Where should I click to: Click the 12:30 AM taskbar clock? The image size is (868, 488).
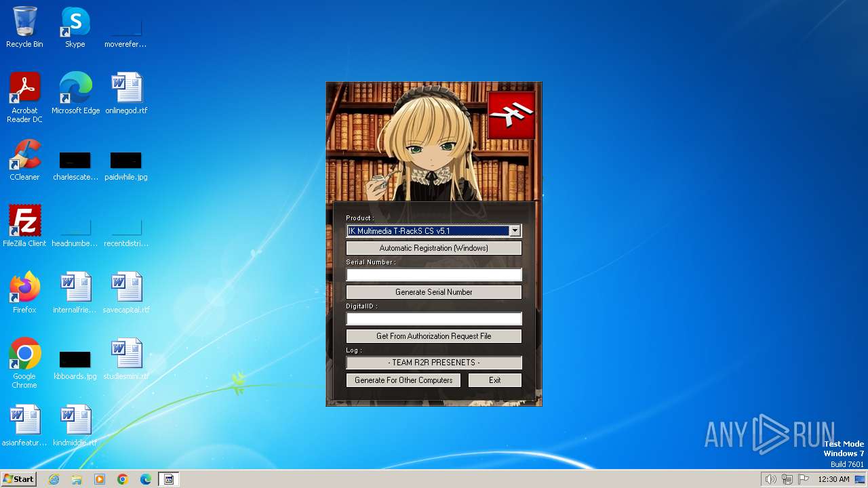(x=833, y=479)
